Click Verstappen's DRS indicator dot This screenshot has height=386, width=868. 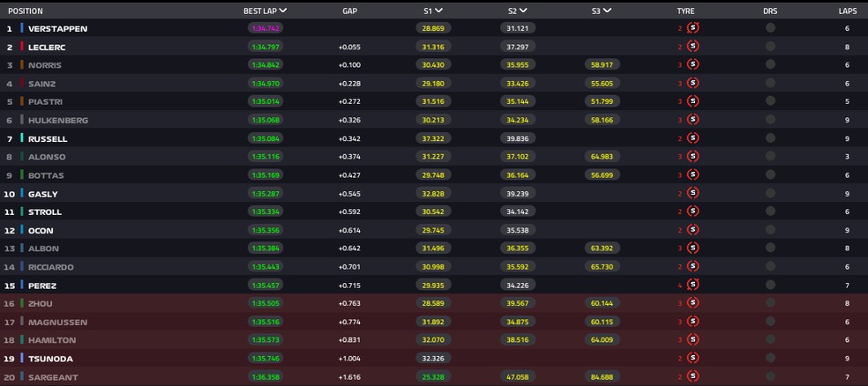click(x=770, y=27)
